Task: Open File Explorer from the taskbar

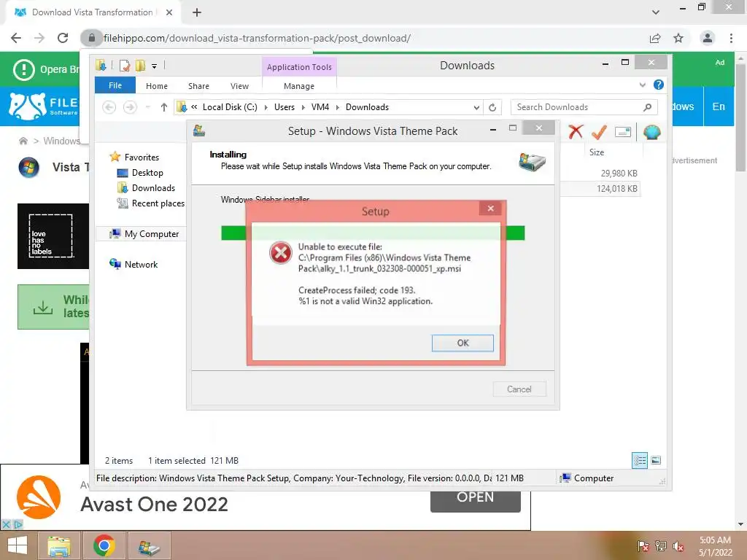Action: click(59, 545)
